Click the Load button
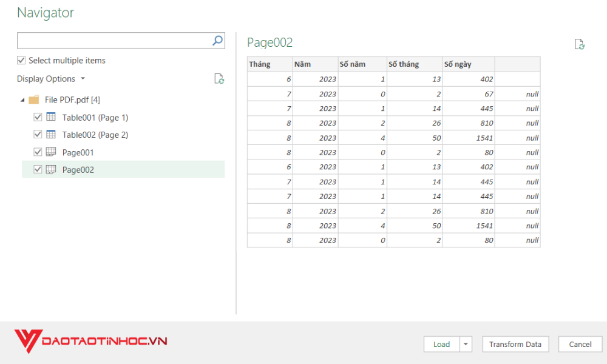Viewport: 607px width, 364px height. tap(442, 344)
